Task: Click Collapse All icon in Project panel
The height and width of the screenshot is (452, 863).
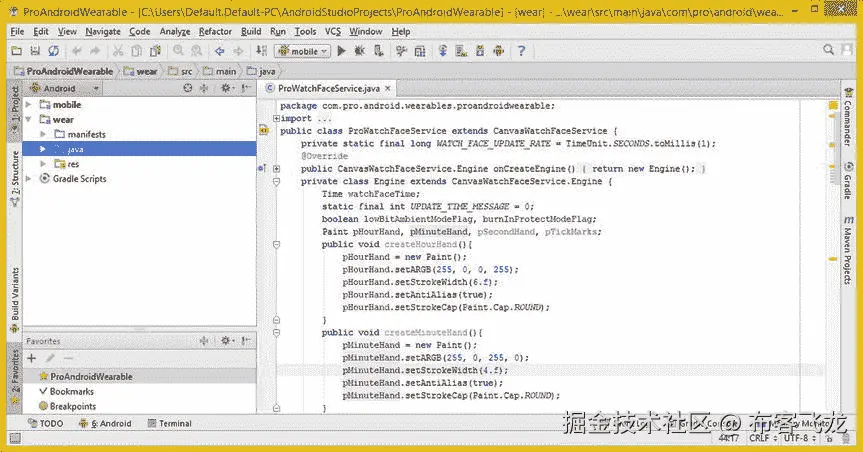Action: 204,88
